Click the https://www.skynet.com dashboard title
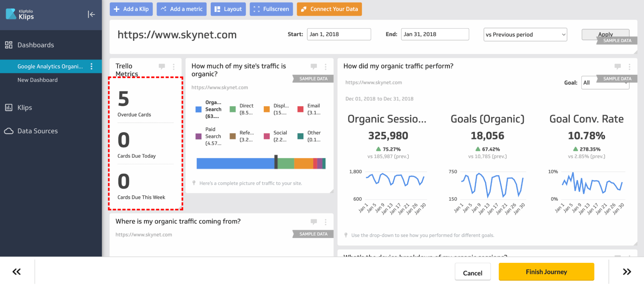Screen dimensions: 644x286 click(x=177, y=34)
